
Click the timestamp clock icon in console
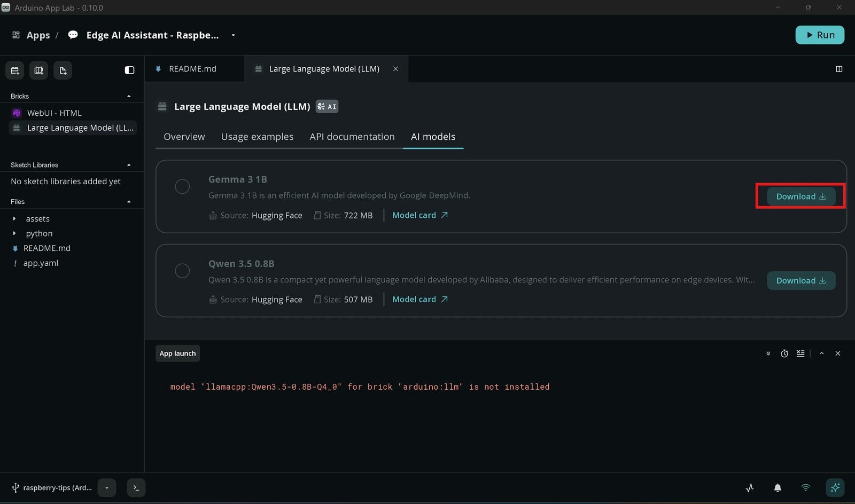click(x=784, y=353)
